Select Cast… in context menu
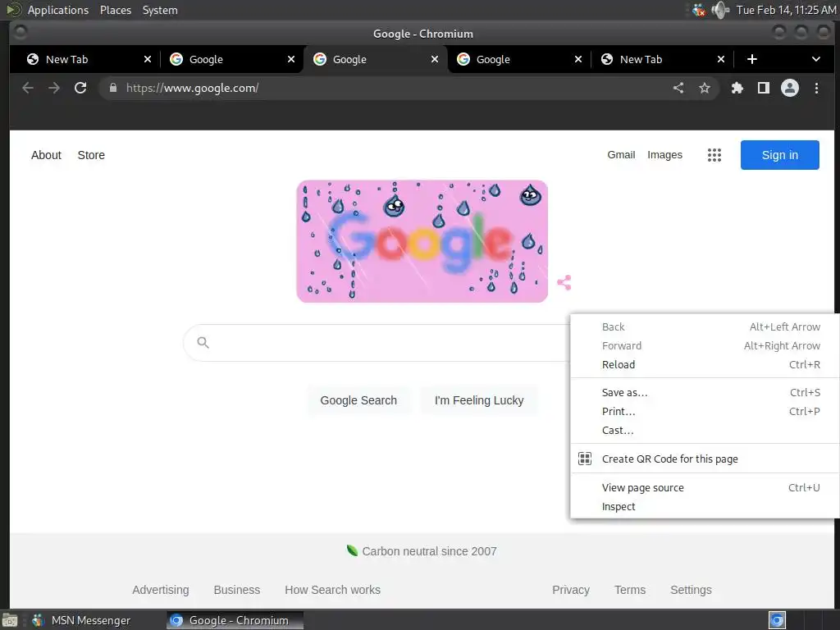 coord(705,431)
